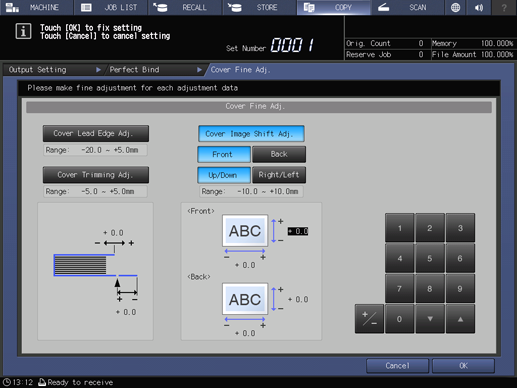Tap the up arrow keypad key
This screenshot has height=388, width=517.
tap(460, 319)
